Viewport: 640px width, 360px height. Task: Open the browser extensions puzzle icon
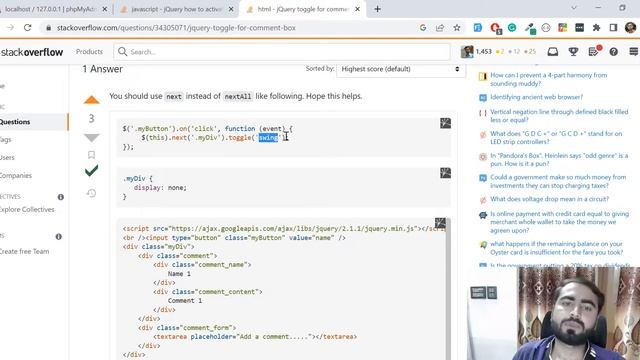pyautogui.click(x=596, y=28)
